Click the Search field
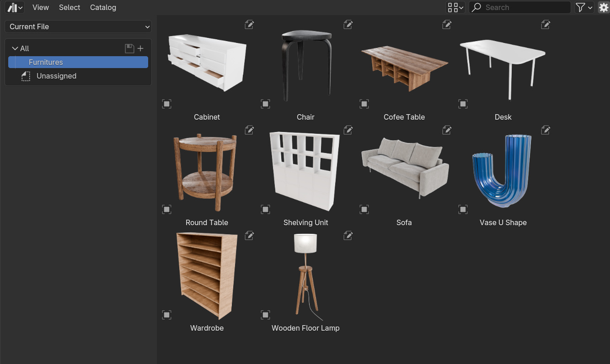Image resolution: width=610 pixels, height=364 pixels. point(520,7)
